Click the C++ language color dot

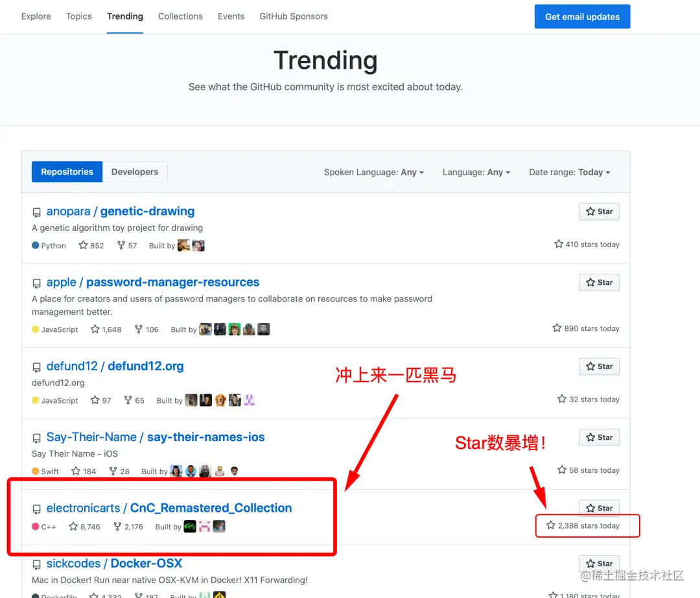(35, 527)
